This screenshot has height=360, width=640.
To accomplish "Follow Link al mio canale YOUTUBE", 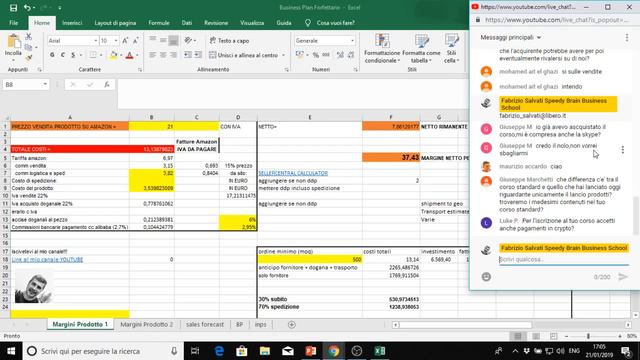I will [x=47, y=260].
